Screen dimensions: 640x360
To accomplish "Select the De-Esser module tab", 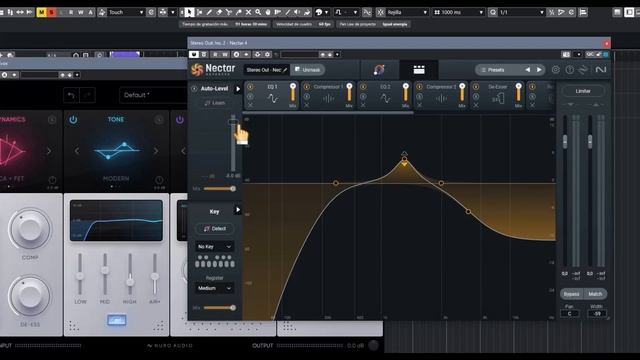I will 498,96.
